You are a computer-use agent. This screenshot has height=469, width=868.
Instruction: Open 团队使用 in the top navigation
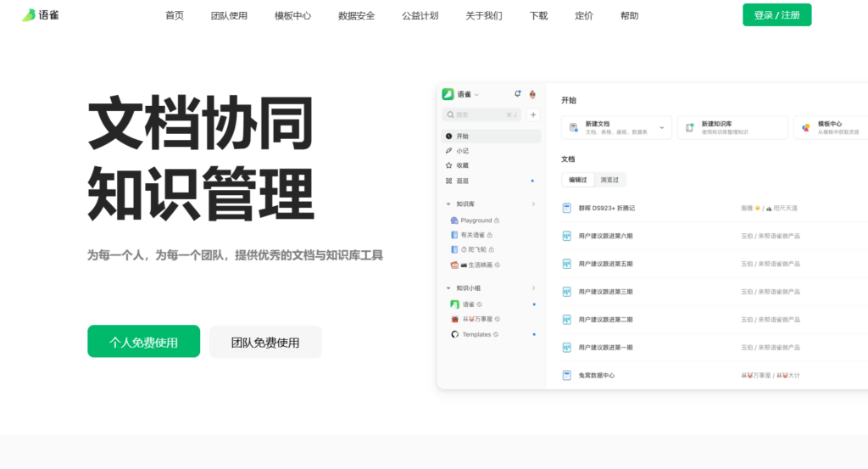point(229,15)
